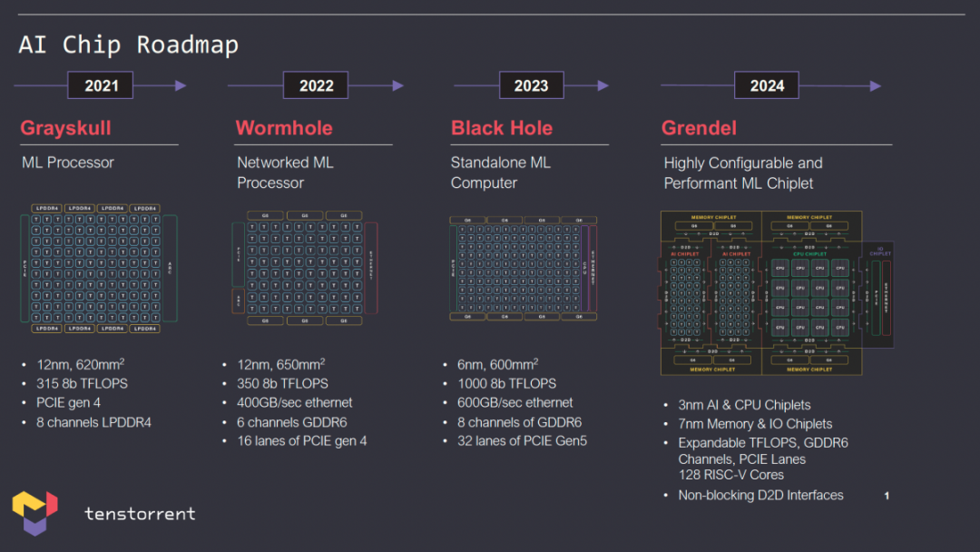Click the Wormhole heading
This screenshot has height=552, width=980.
pos(284,128)
